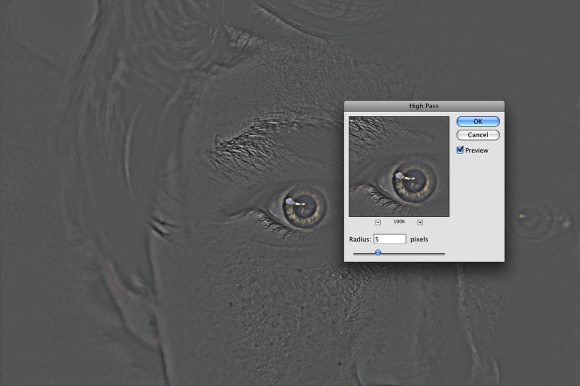
Task: Confirm the filter with the OK button
Action: 478,121
